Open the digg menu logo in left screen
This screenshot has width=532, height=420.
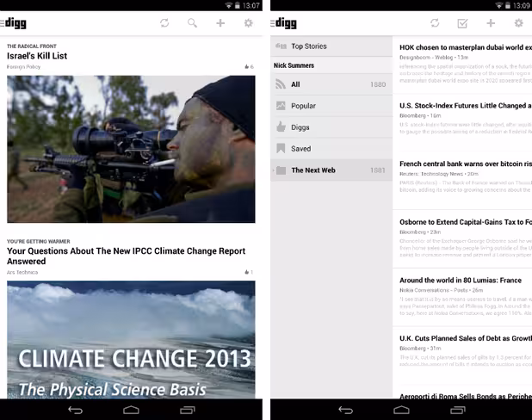tap(13, 23)
